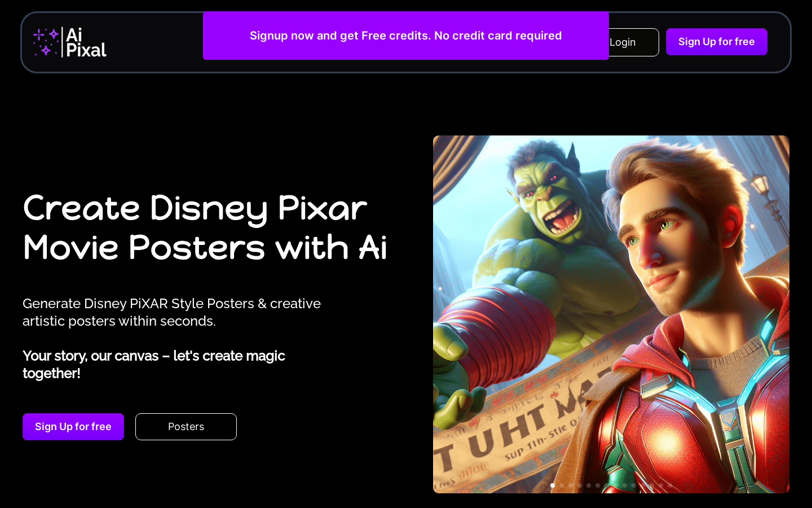812x508 pixels.
Task: Click the Create Disney Pixar headline
Action: [x=205, y=227]
